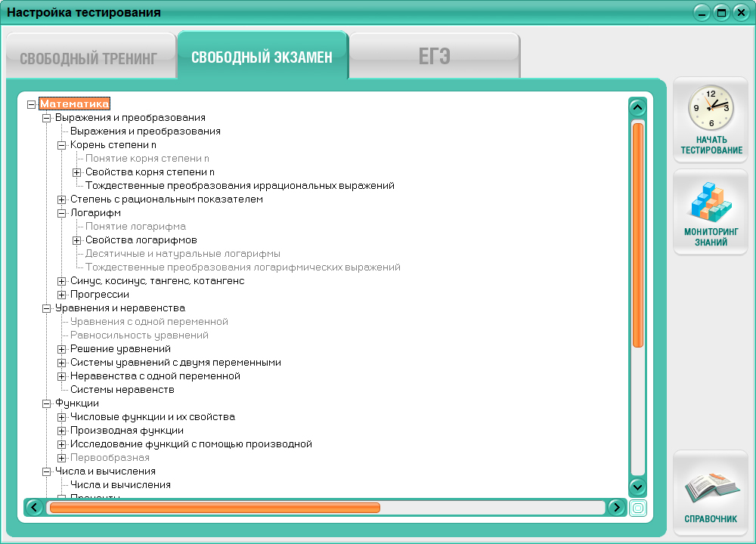Expand Свойства логарифмов node
Viewport: 756px width, 544px height.
76,240
